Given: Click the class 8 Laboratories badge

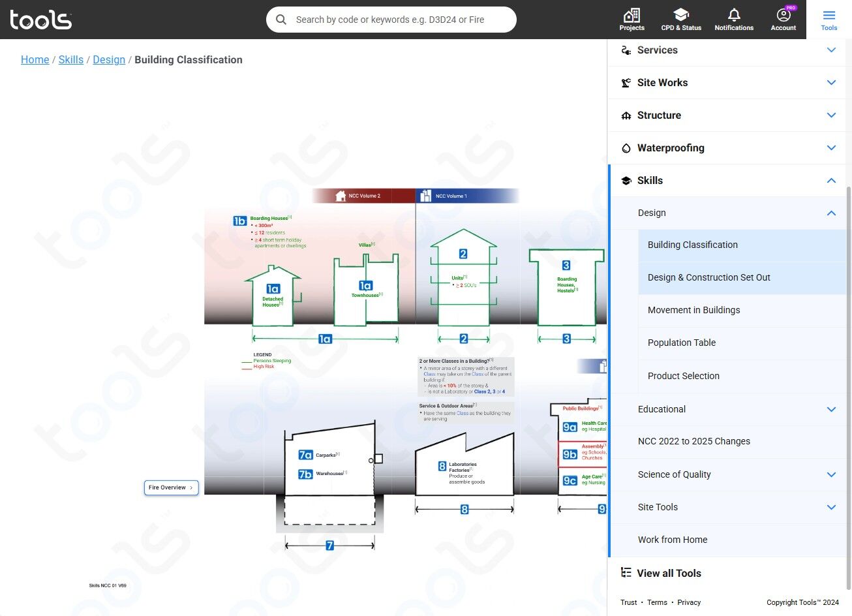Looking at the screenshot, I should click(x=442, y=466).
